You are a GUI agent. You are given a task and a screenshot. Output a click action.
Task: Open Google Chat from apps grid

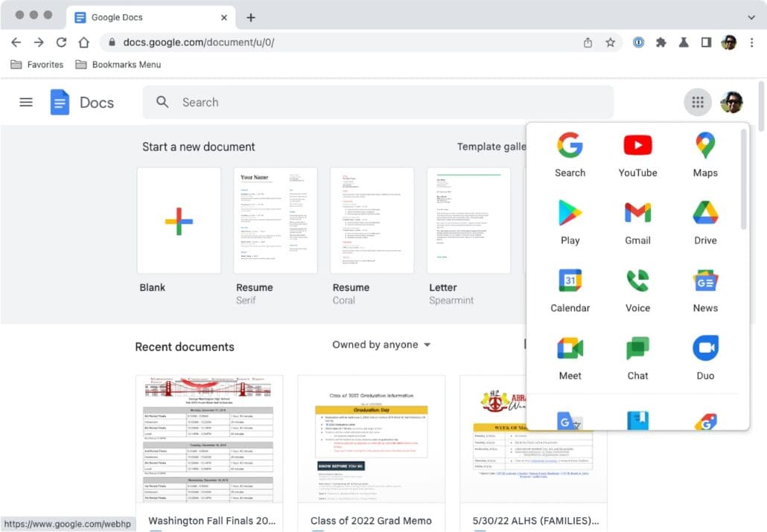pyautogui.click(x=637, y=349)
